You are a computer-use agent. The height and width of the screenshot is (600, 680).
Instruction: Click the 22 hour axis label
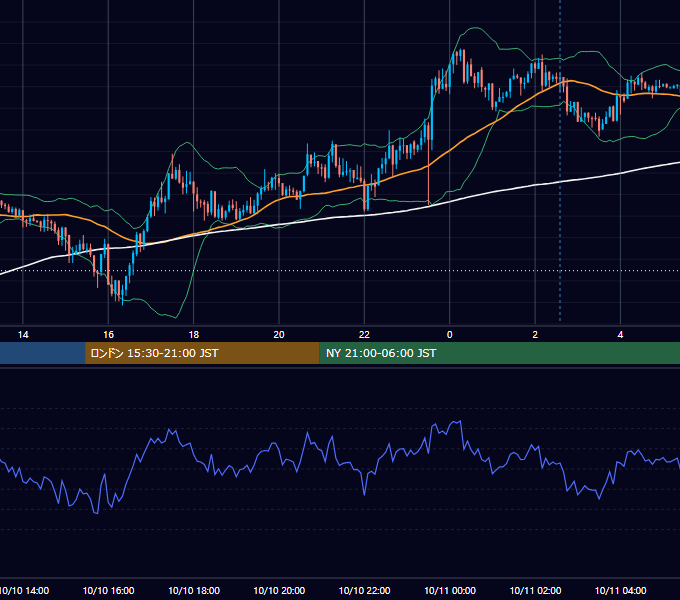364,335
